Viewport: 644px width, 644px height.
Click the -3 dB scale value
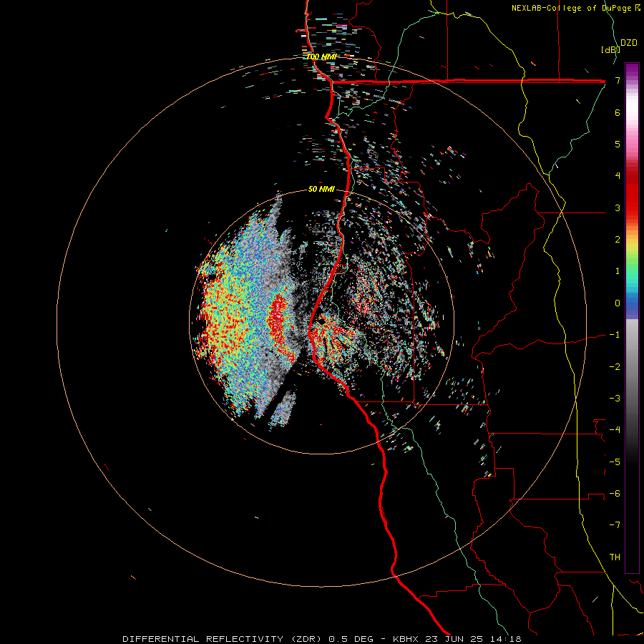point(615,399)
